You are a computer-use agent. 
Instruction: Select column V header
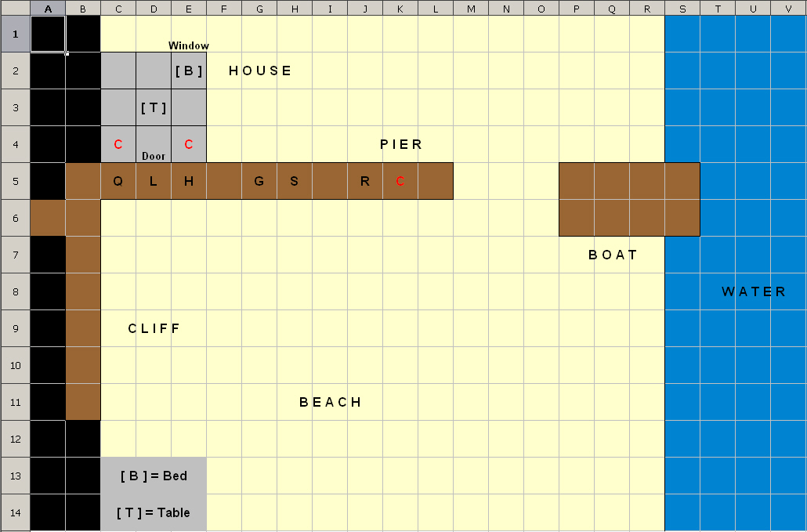pyautogui.click(x=788, y=8)
